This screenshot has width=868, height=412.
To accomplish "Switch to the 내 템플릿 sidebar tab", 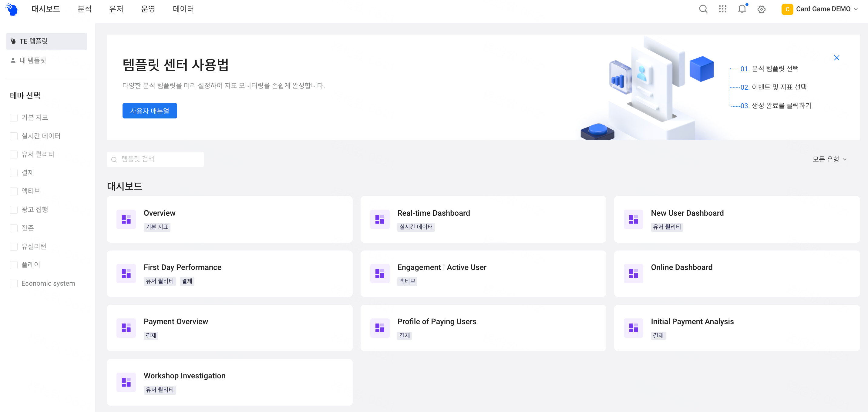I will [46, 60].
